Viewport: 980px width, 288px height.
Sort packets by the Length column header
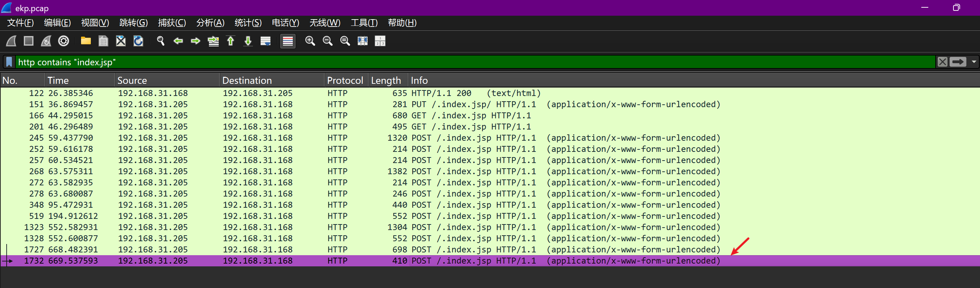385,81
